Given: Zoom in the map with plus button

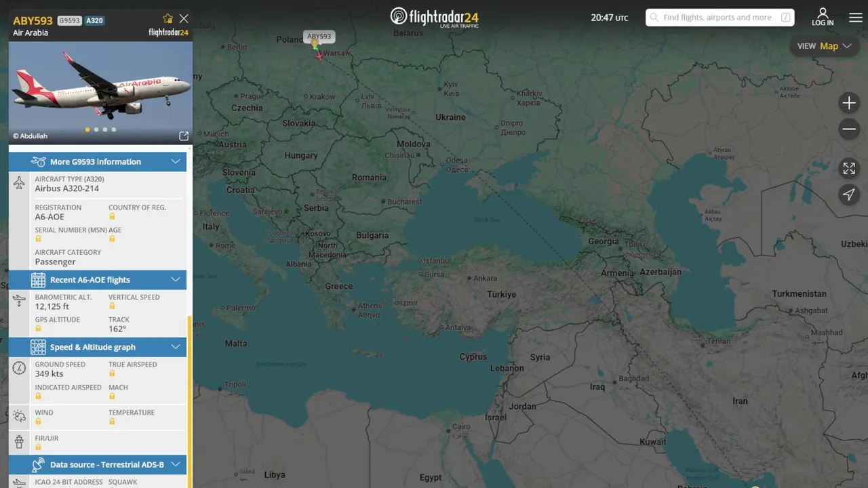Looking at the screenshot, I should click(849, 103).
